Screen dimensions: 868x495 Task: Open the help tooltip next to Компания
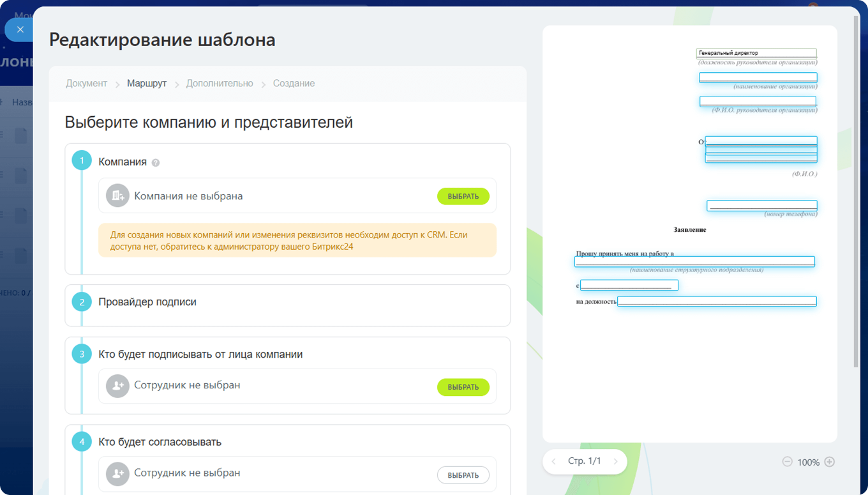155,163
